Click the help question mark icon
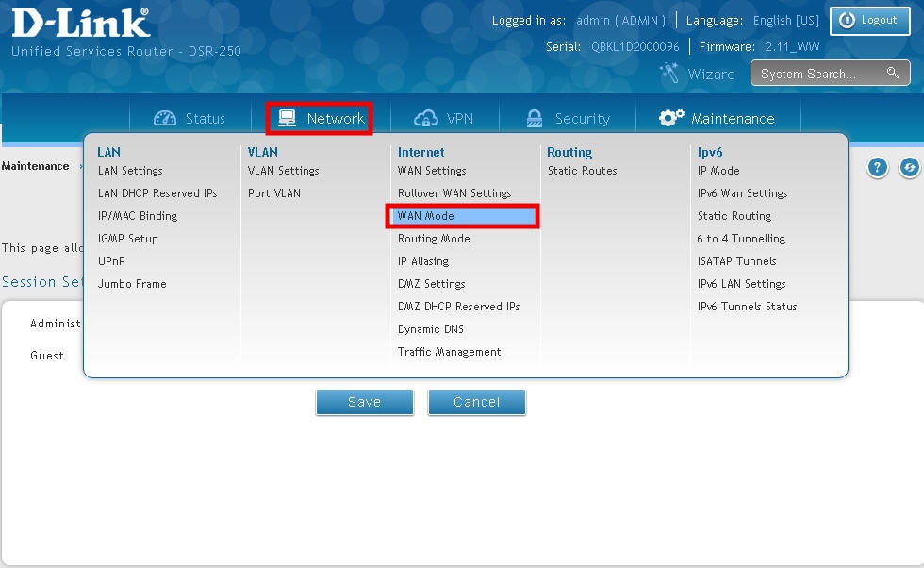This screenshot has height=568, width=924. [878, 167]
